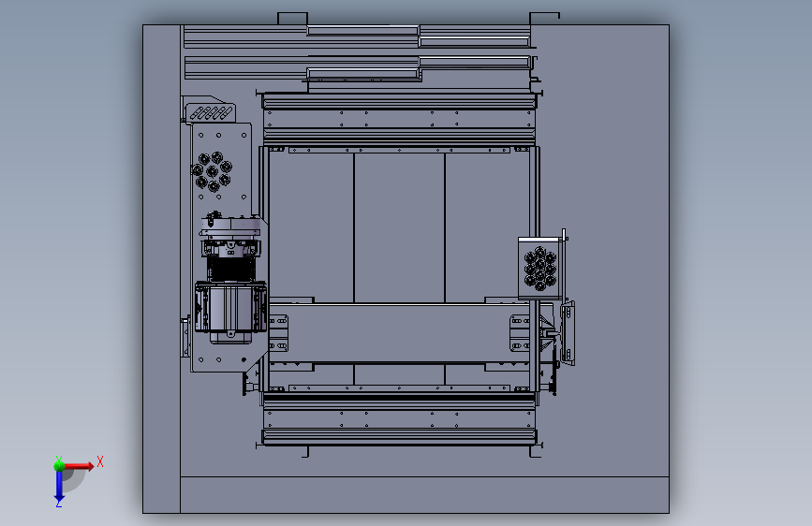Click the blue Z axis arrow of the triad
The image size is (812, 526).
click(59, 487)
